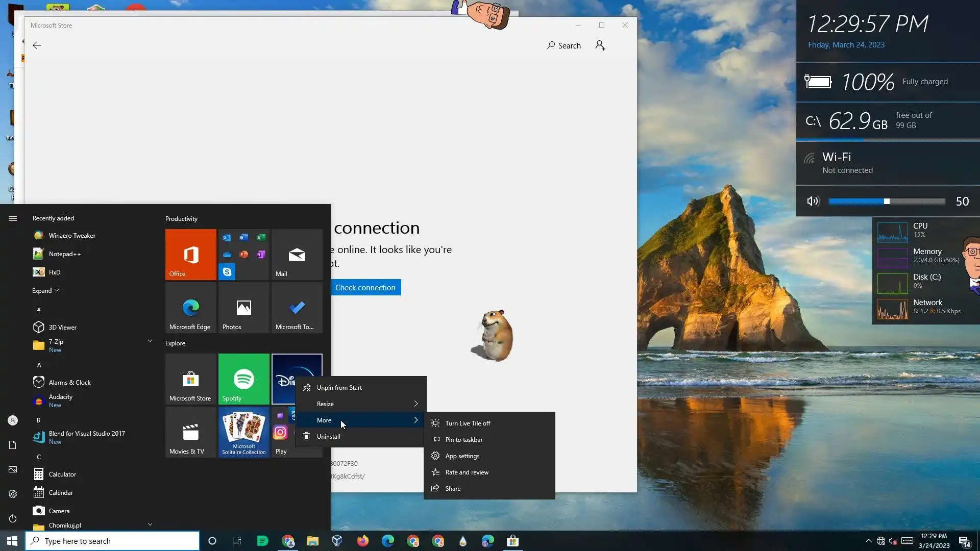Turn Live Tile off
This screenshot has width=980, height=551.
point(468,423)
